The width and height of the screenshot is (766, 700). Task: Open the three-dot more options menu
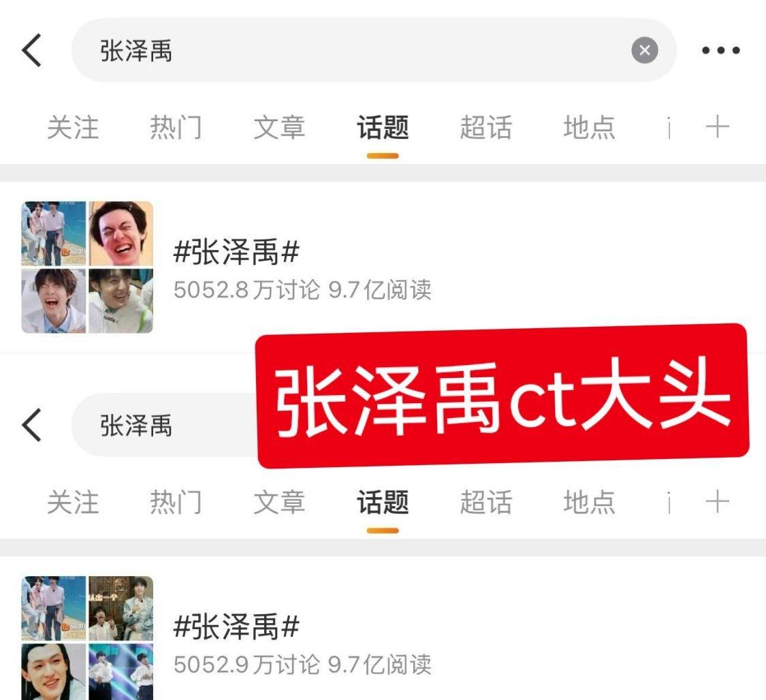point(720,50)
